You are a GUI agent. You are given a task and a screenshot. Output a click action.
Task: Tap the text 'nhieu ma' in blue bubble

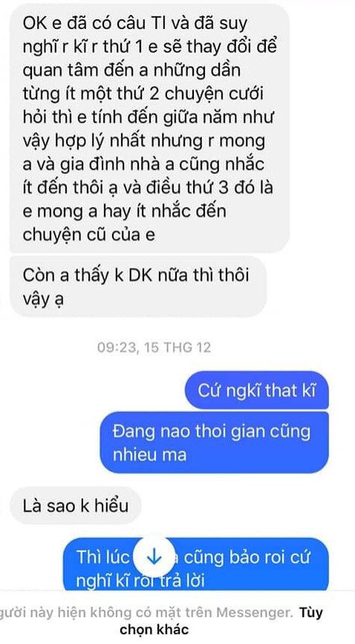[x=149, y=455]
